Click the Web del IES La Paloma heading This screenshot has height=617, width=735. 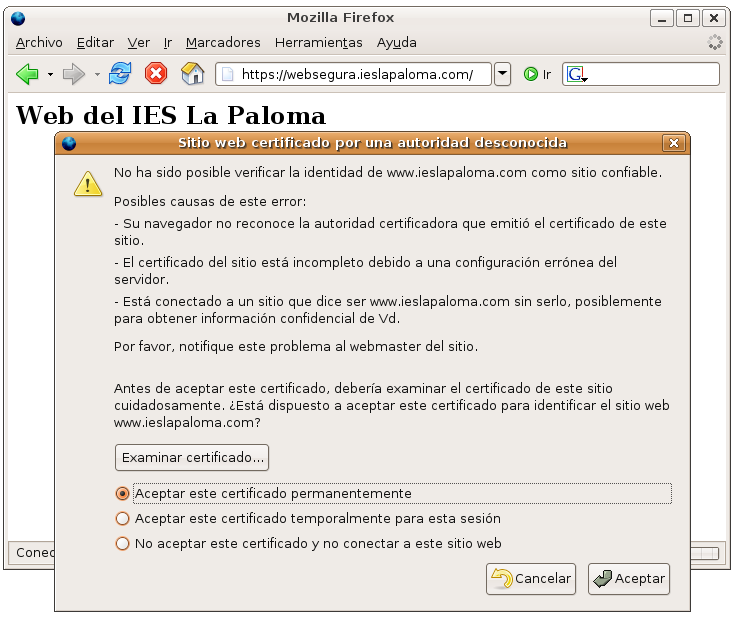171,115
